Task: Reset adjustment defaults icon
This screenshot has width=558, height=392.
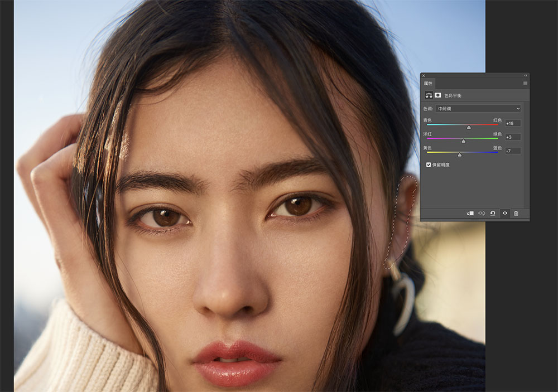Action: pyautogui.click(x=493, y=213)
